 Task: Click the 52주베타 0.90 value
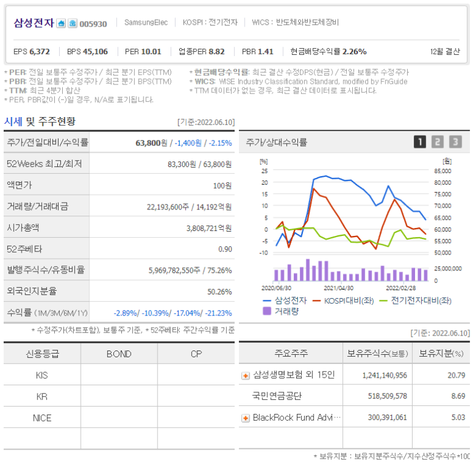pos(225,249)
